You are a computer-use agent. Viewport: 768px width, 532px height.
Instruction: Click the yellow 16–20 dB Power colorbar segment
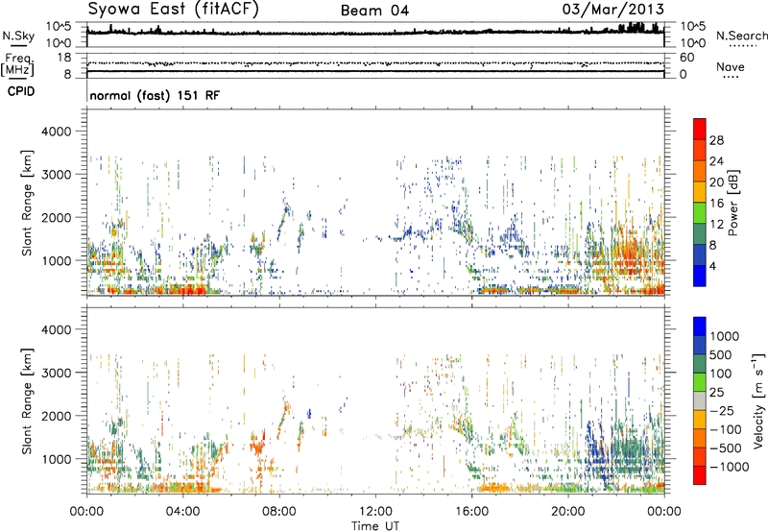point(700,192)
